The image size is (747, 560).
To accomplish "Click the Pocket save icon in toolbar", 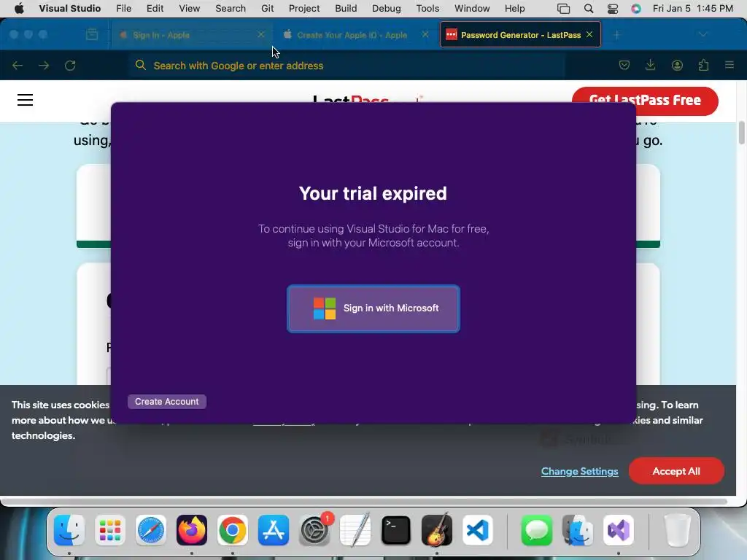I will 624,65.
